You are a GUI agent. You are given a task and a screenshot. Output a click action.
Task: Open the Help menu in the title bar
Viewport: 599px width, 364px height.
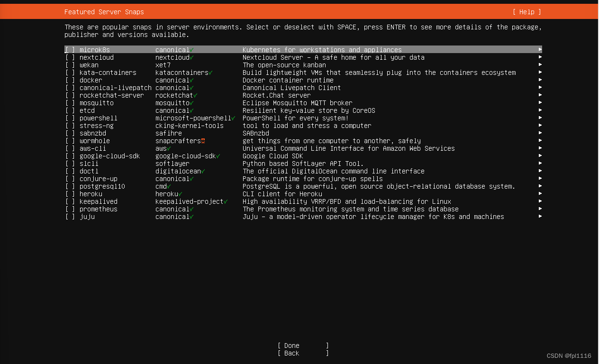point(526,12)
